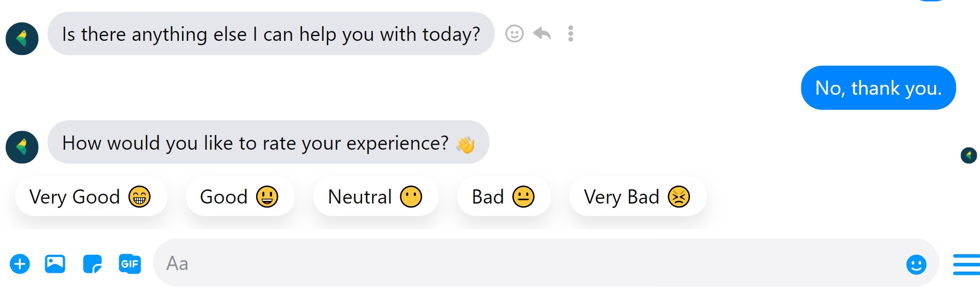Open the emoji picker in message box
Viewport: 980px width, 289px height.
(x=916, y=265)
